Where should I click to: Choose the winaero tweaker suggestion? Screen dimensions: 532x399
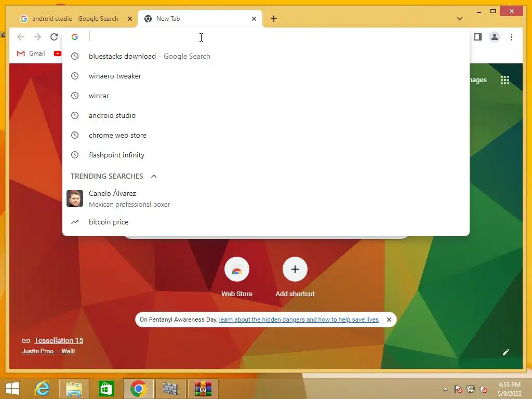coord(266,76)
